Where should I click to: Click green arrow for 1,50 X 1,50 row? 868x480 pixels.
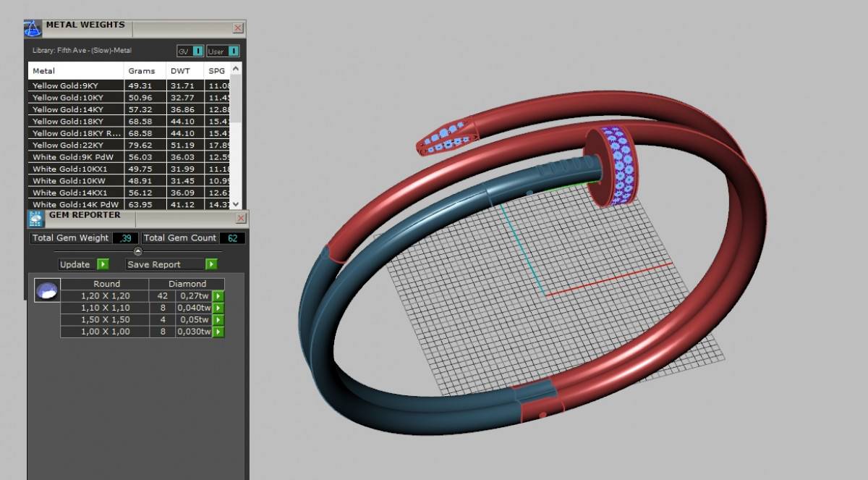click(218, 320)
